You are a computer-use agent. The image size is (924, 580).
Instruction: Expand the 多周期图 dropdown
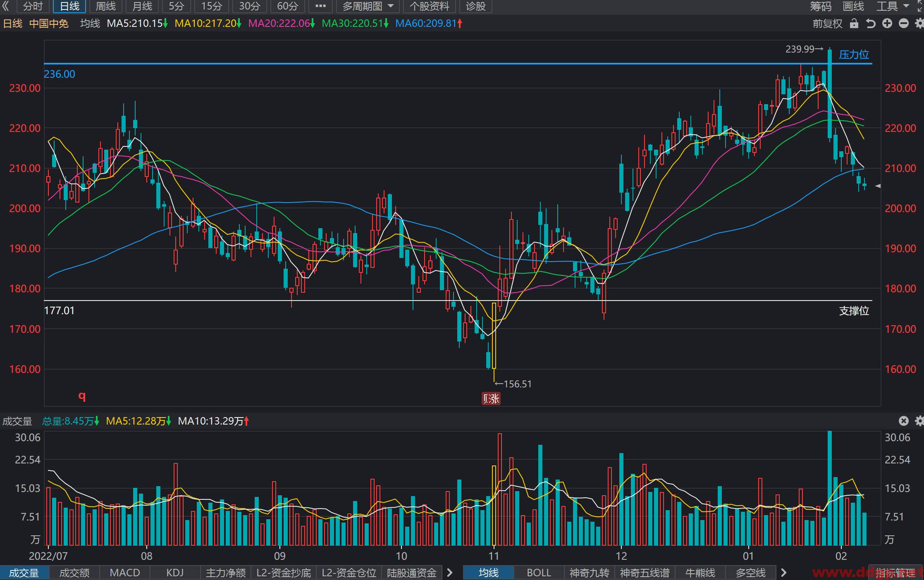coord(368,6)
